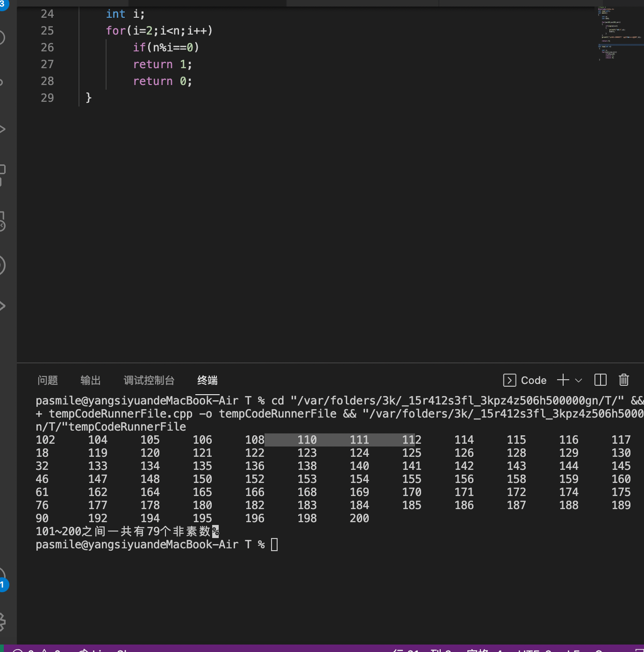Open the Manage gear menu

point(2,621)
